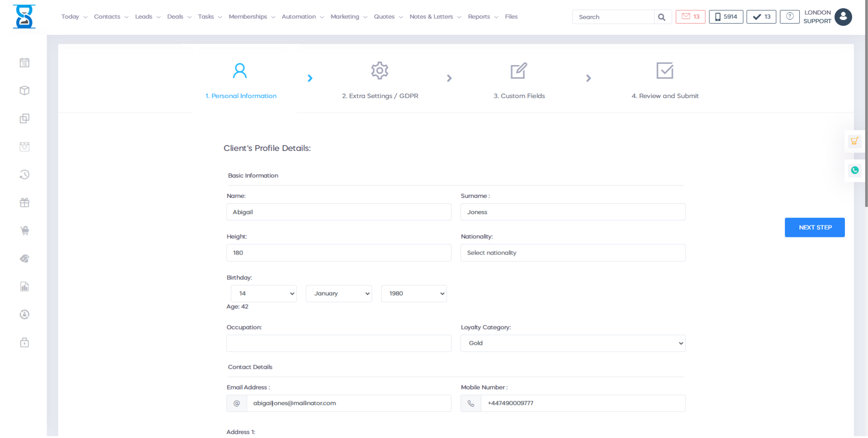Select the nationality field
868x438 pixels.
click(572, 253)
